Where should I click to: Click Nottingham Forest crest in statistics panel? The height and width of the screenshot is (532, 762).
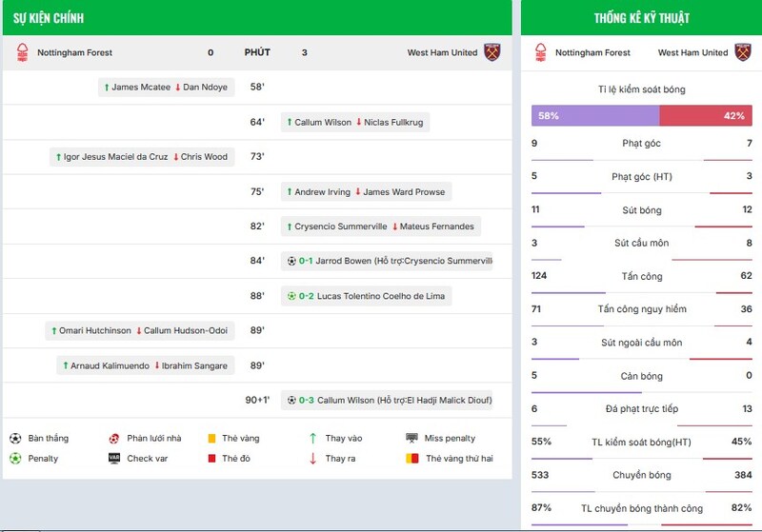click(x=540, y=52)
